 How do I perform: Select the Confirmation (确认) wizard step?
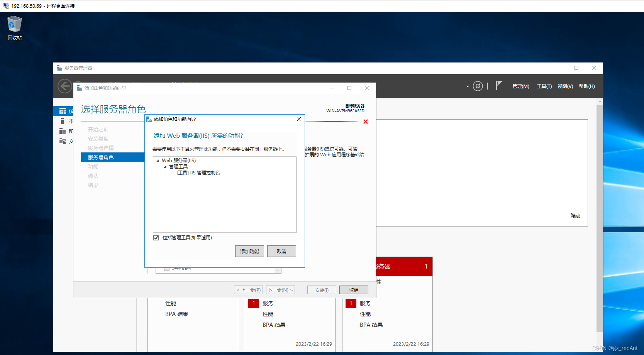[93, 176]
